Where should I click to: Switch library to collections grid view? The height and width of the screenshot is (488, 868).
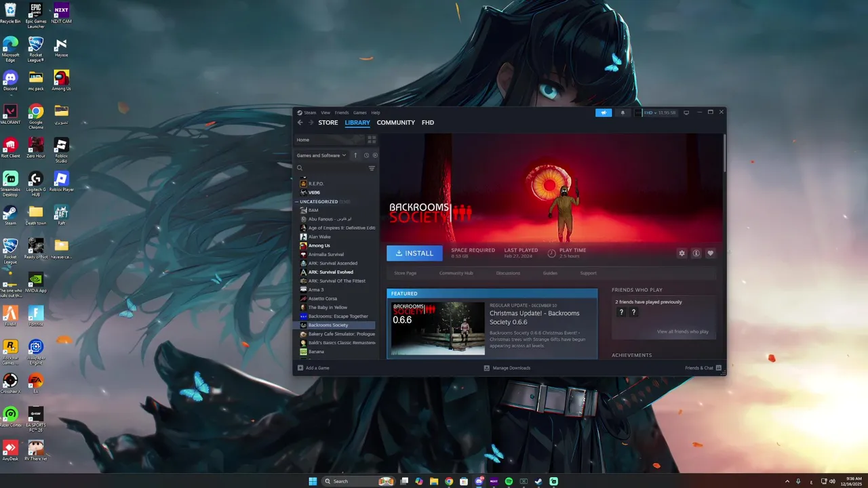coord(372,140)
